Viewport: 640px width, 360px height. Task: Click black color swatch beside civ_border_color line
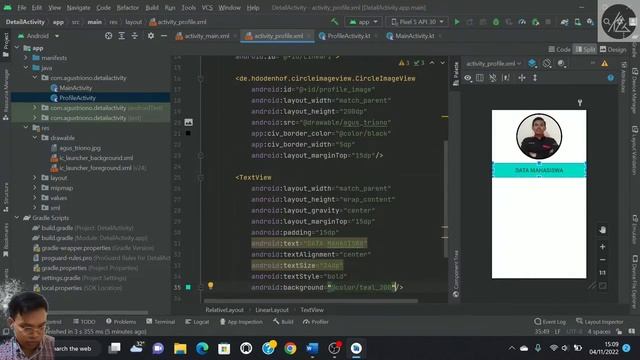coord(188,133)
